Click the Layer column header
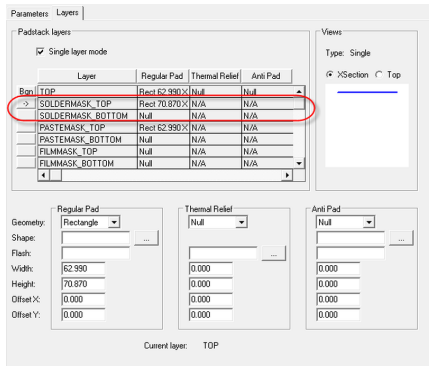Viewport: 430px width, 371px height. [87, 76]
